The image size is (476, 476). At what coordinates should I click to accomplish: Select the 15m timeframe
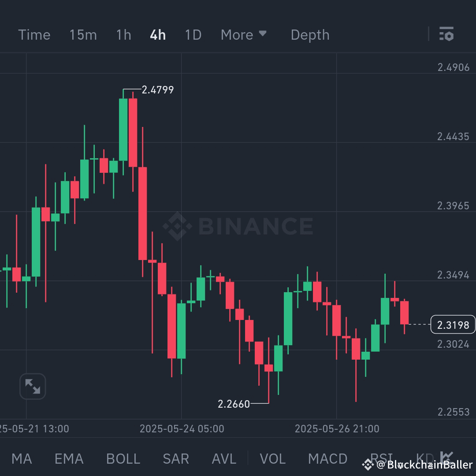click(x=83, y=35)
